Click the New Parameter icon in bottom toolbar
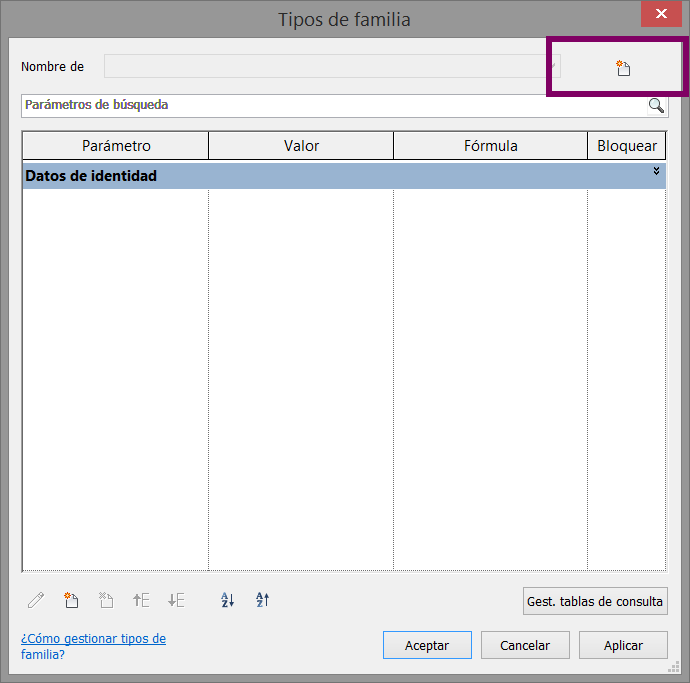 click(x=71, y=600)
